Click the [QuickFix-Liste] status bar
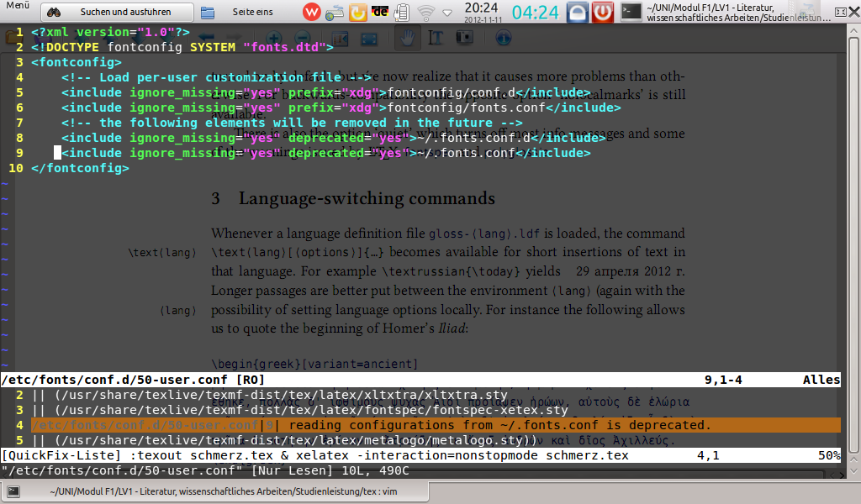Screen dimensions: 861x504 420,455
